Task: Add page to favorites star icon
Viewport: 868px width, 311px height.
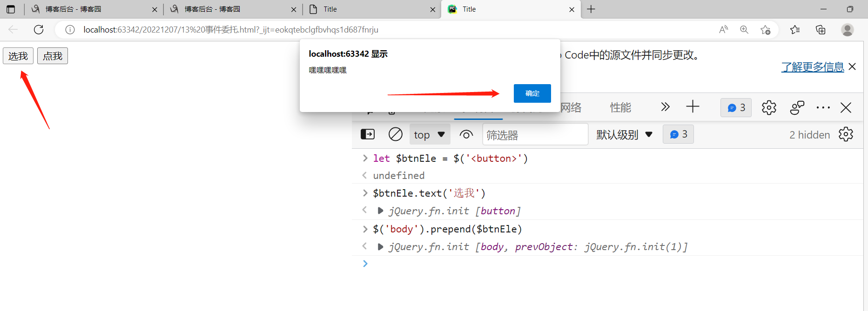Action: [x=765, y=30]
